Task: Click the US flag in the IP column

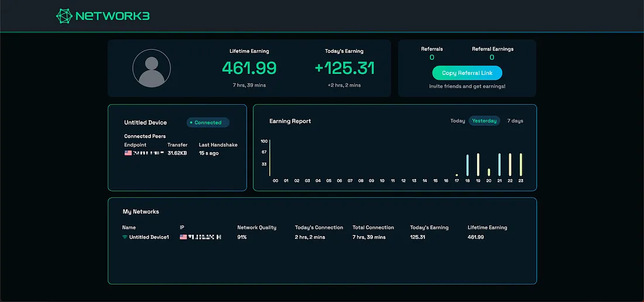Action: [184, 237]
